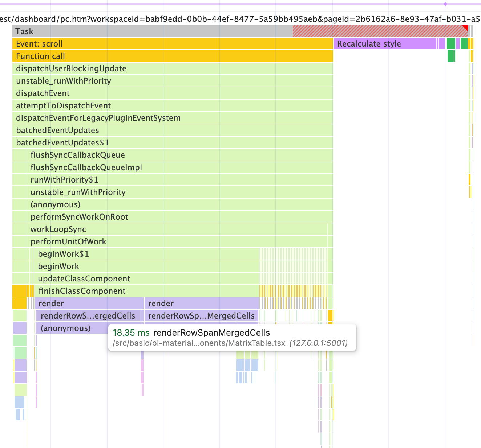Click the Event: scroll entry
481x448 pixels.
pyautogui.click(x=173, y=44)
